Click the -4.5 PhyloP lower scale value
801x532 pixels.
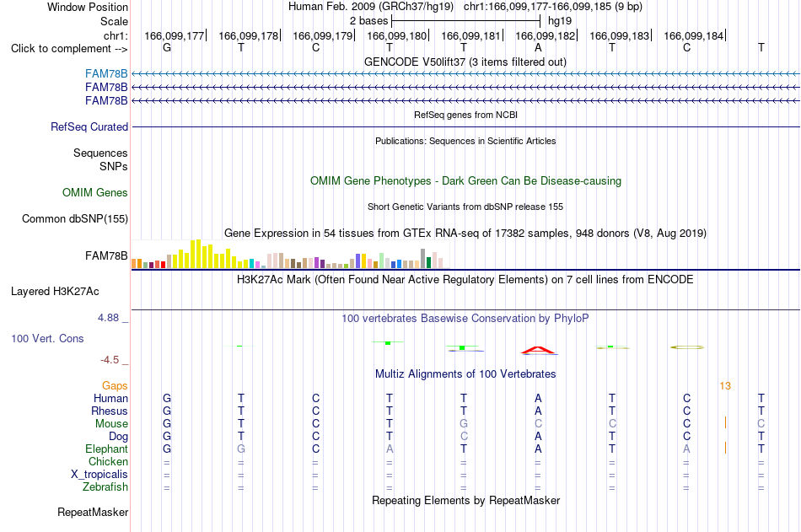pyautogui.click(x=110, y=360)
